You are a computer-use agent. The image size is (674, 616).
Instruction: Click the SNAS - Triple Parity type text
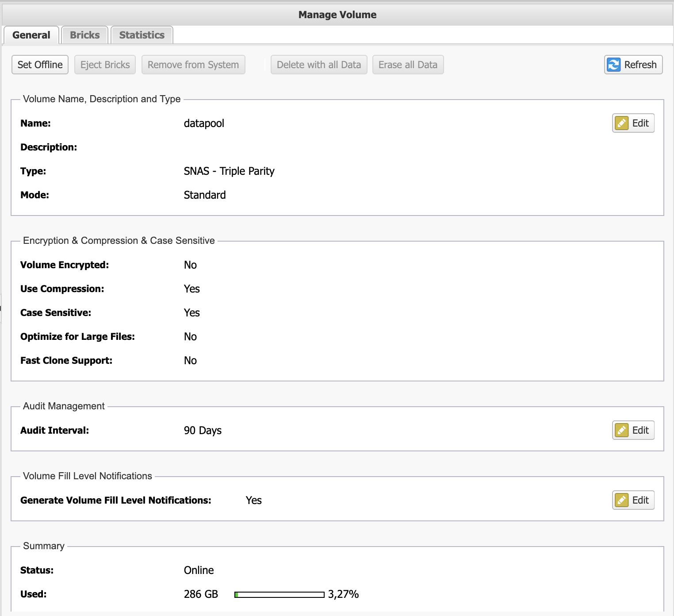click(229, 171)
